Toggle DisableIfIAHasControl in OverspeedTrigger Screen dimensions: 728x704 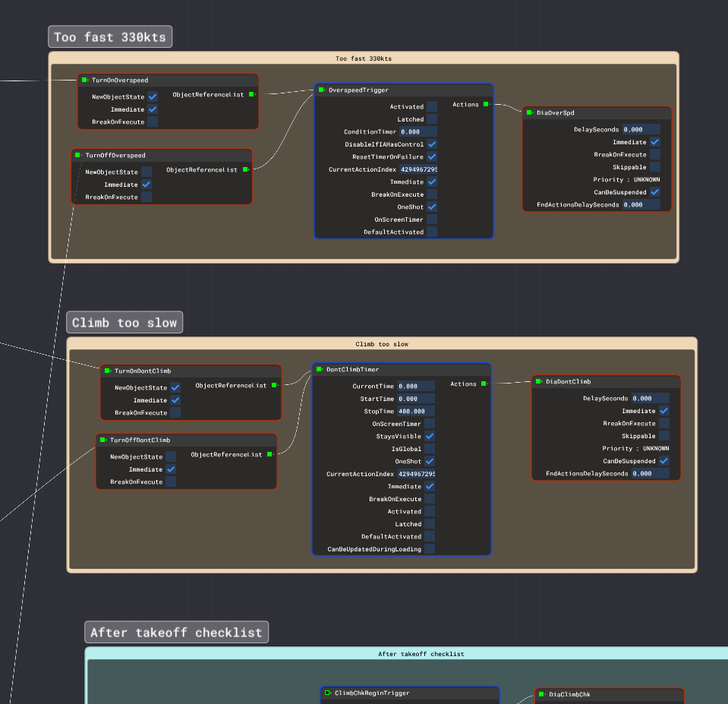pyautogui.click(x=432, y=144)
